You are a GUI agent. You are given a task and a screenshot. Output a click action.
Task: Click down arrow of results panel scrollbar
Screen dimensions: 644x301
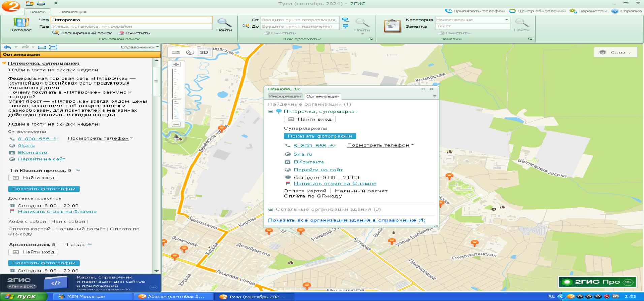(156, 271)
